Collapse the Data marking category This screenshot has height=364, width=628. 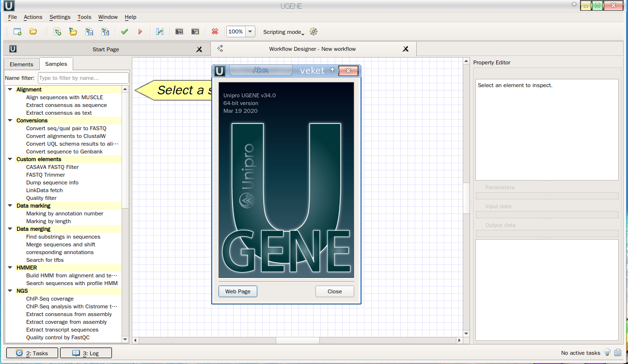click(10, 206)
